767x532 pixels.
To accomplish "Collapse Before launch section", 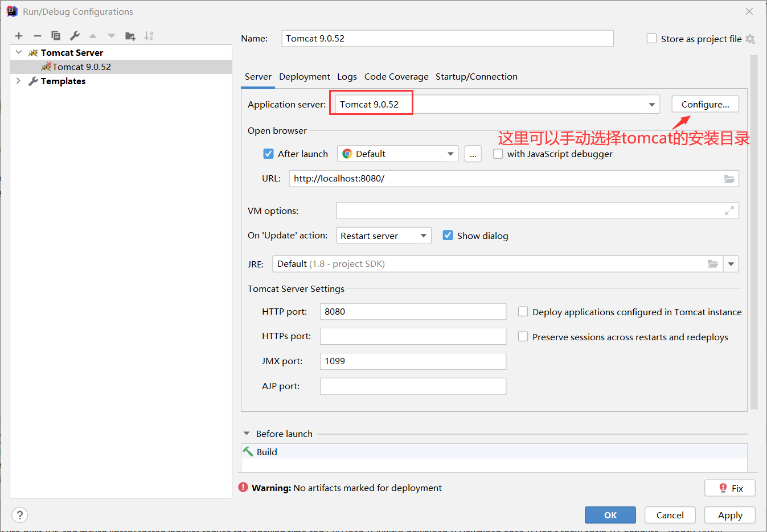I will pyautogui.click(x=247, y=434).
